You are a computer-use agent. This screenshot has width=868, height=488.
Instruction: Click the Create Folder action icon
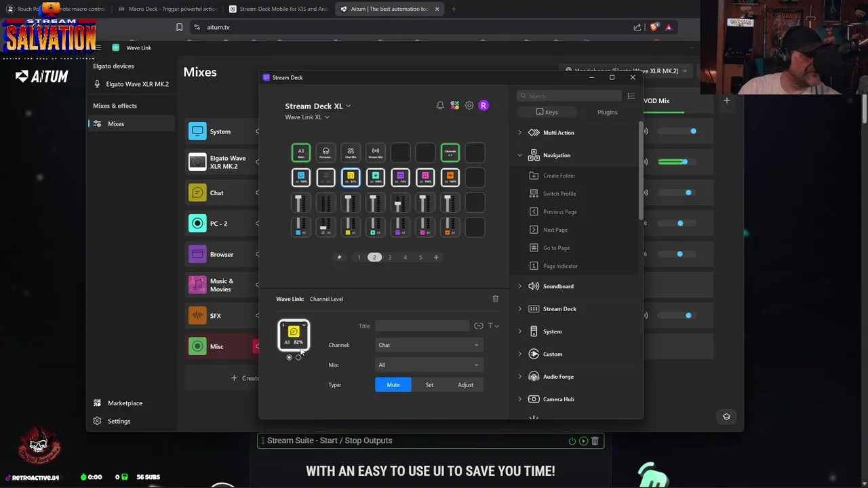tap(534, 176)
